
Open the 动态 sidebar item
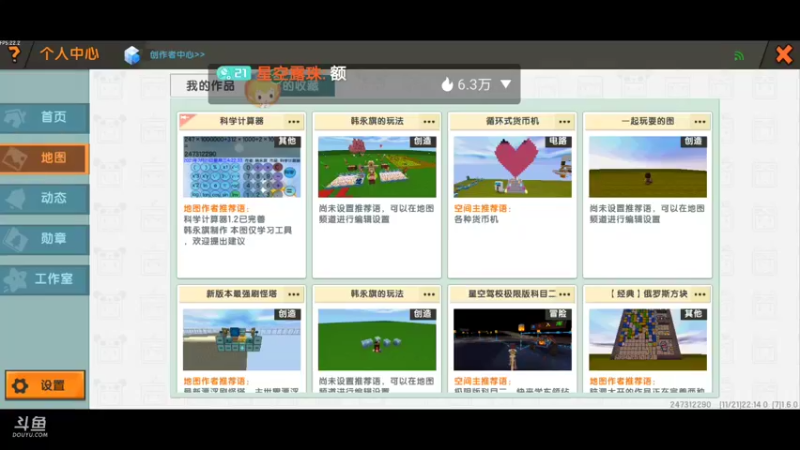[x=44, y=198]
